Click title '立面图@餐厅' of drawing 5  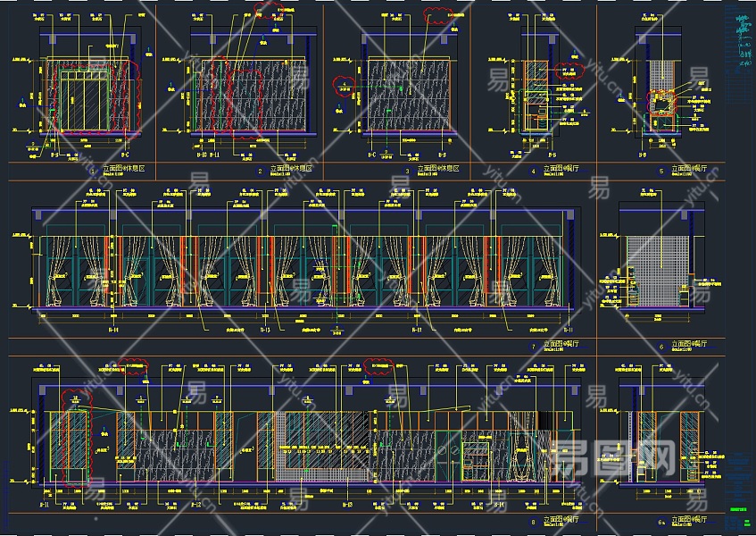[689, 168]
